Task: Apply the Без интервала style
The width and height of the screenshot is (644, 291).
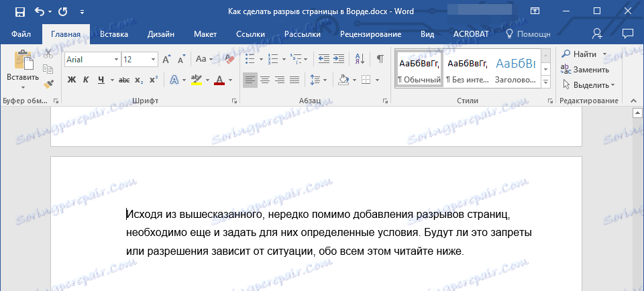Action: pyautogui.click(x=467, y=69)
